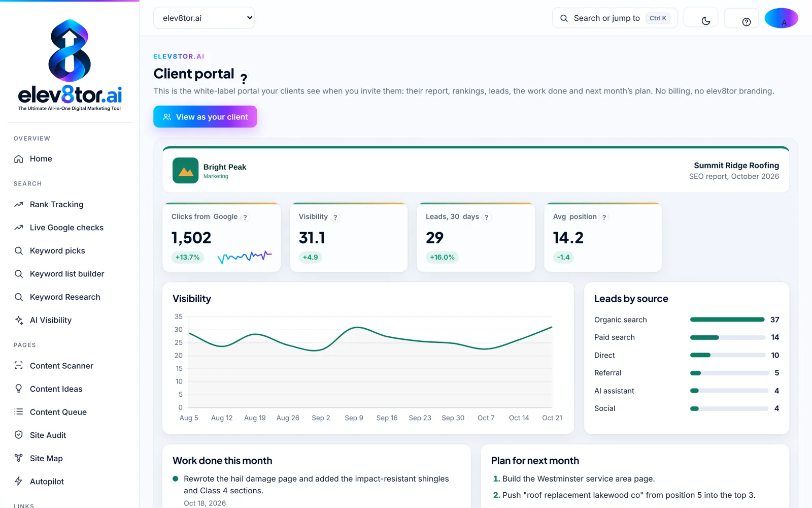Screen dimensions: 812x508
Task: Click the Content Ideas lightbulb icon
Action: click(x=19, y=389)
